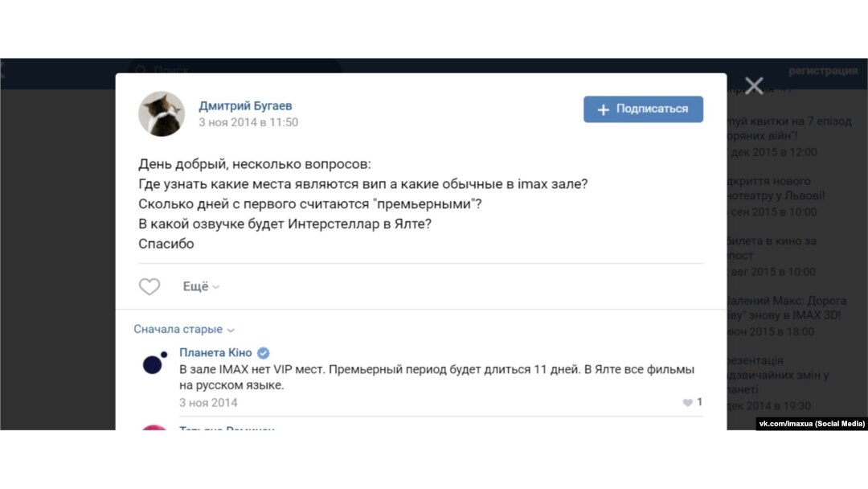
Task: Close the post popup with the X
Action: click(x=753, y=86)
